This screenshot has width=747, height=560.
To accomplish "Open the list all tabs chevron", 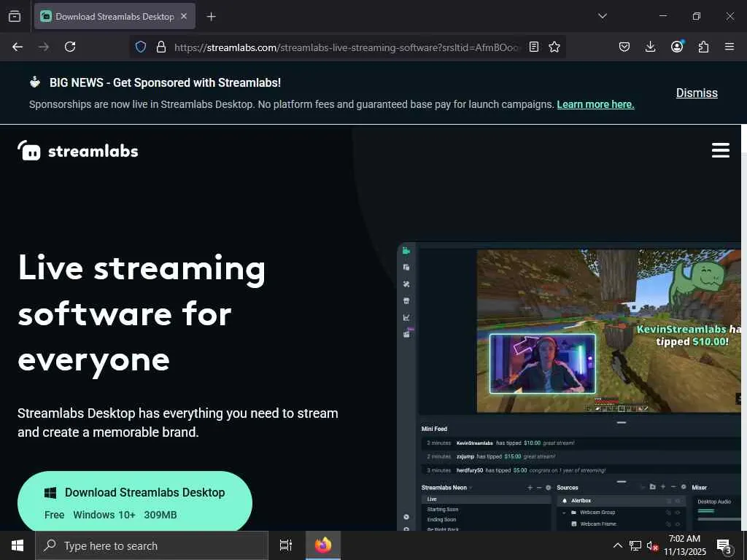I will (602, 16).
